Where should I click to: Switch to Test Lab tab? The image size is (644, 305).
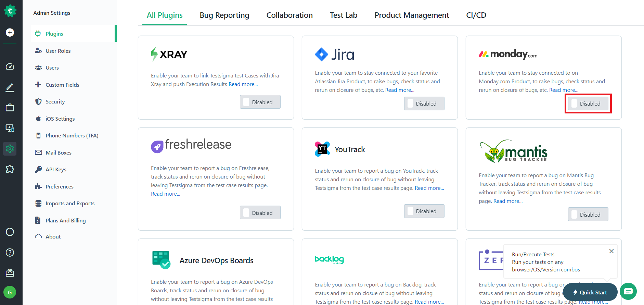[344, 15]
